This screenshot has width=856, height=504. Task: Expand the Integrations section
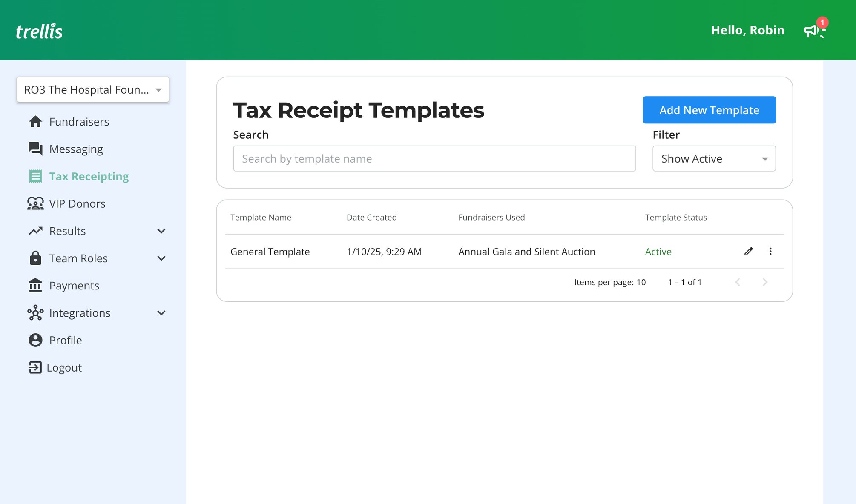(161, 313)
